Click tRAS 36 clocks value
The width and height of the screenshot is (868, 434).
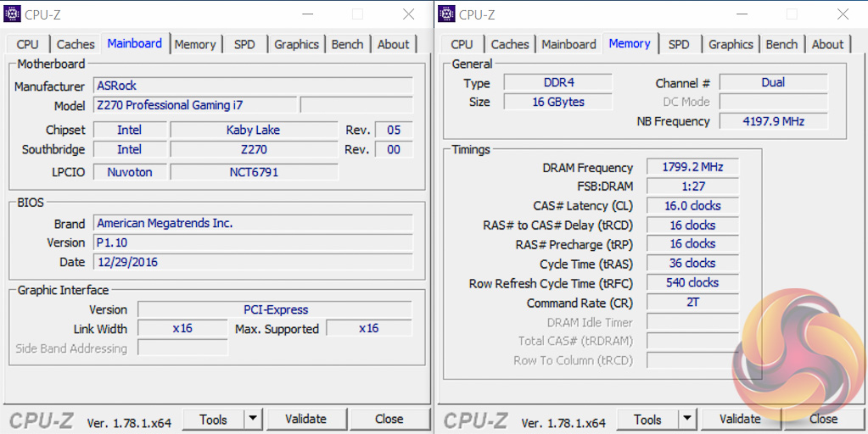pyautogui.click(x=692, y=263)
